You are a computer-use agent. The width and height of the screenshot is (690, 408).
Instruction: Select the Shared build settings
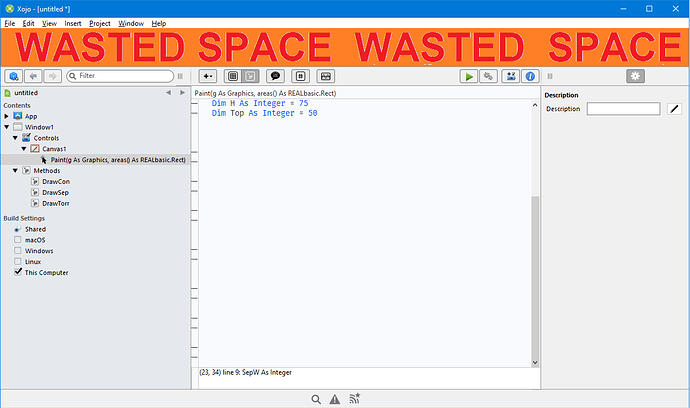(35, 229)
